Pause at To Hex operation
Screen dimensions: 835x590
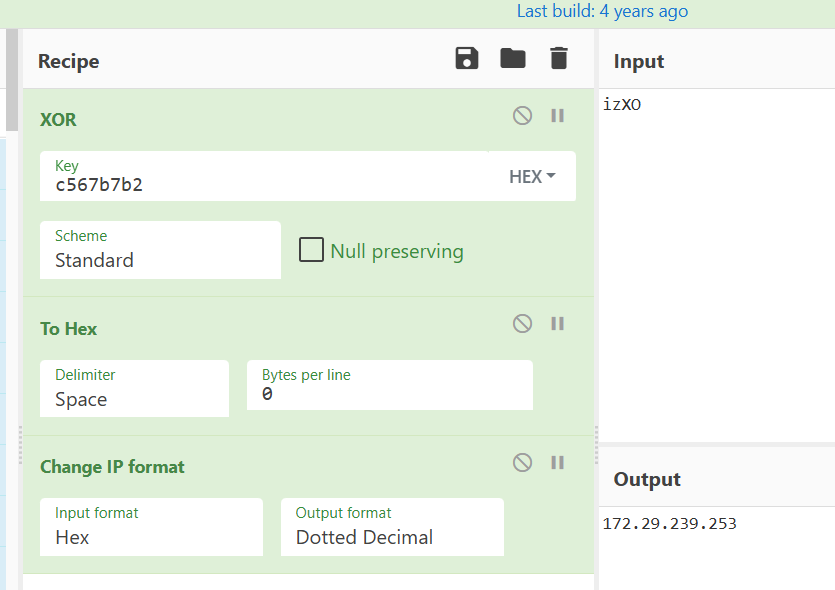[558, 323]
